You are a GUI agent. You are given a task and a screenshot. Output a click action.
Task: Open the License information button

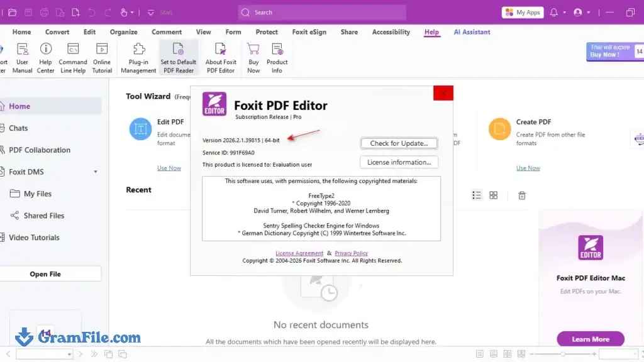pyautogui.click(x=399, y=162)
